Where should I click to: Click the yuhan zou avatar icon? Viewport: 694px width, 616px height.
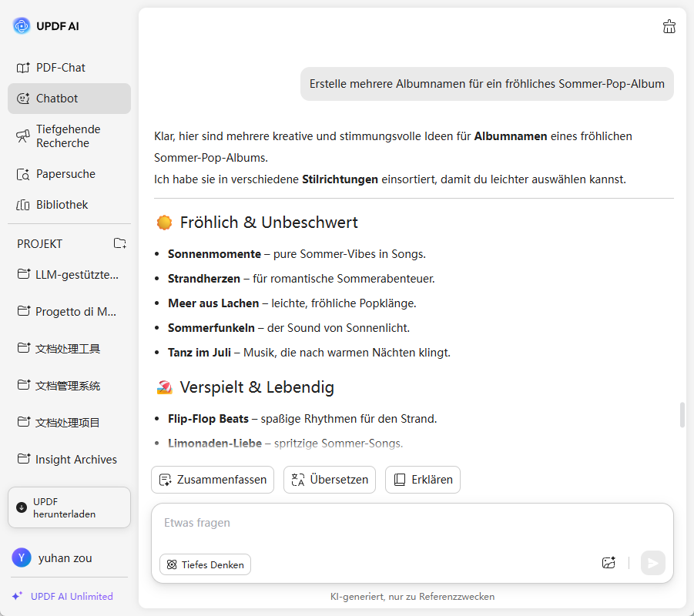(22, 557)
